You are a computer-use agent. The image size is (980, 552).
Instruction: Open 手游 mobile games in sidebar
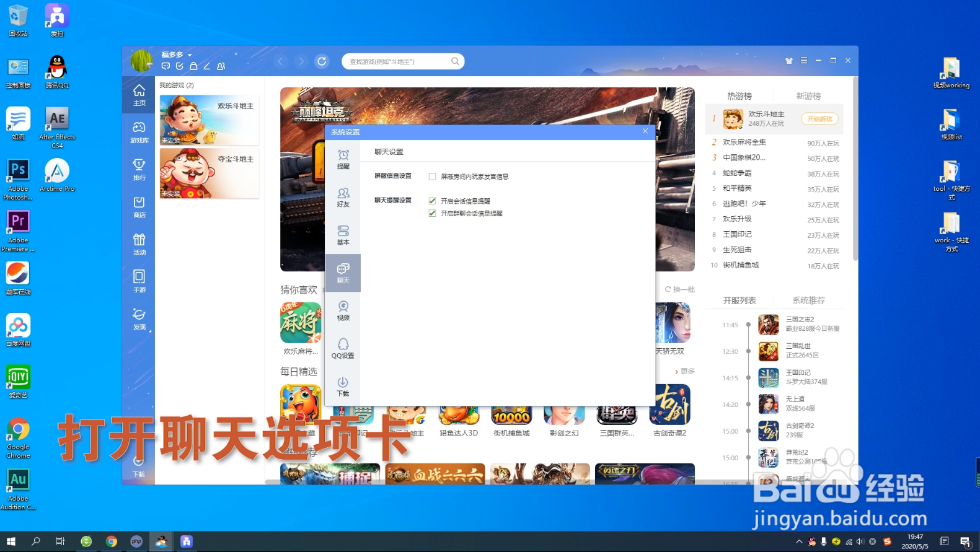[x=139, y=281]
